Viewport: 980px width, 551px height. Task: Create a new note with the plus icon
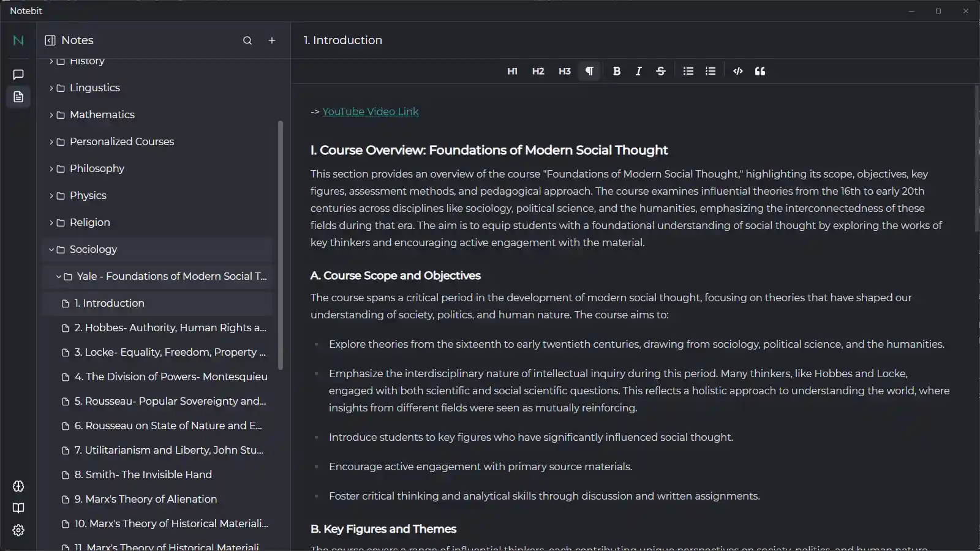(272, 40)
